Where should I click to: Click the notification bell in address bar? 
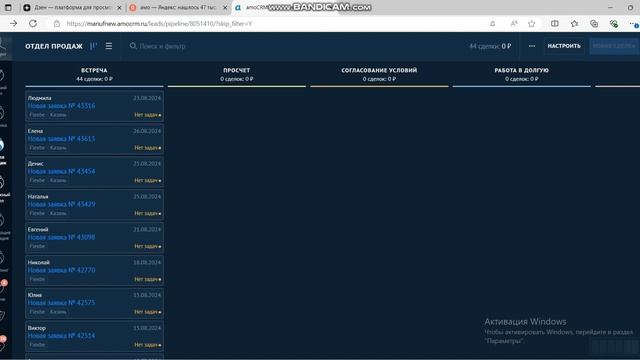(x=493, y=24)
